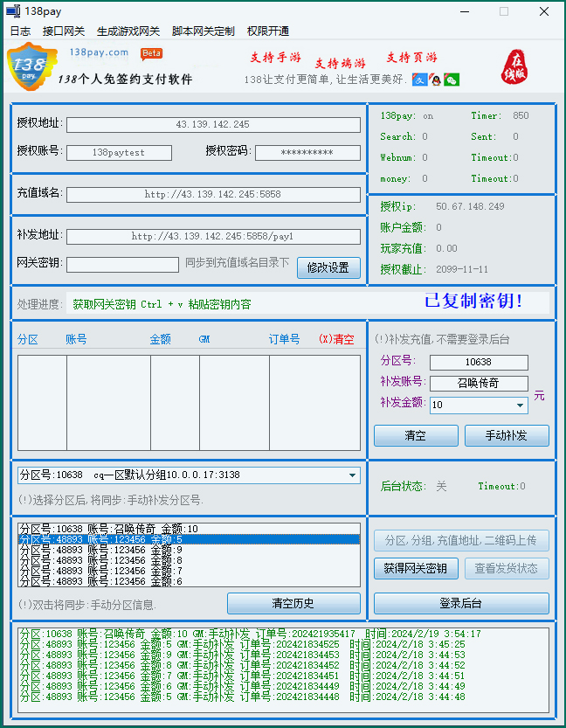Open the 脚本网关定制 menu
The height and width of the screenshot is (728, 566).
tap(204, 31)
